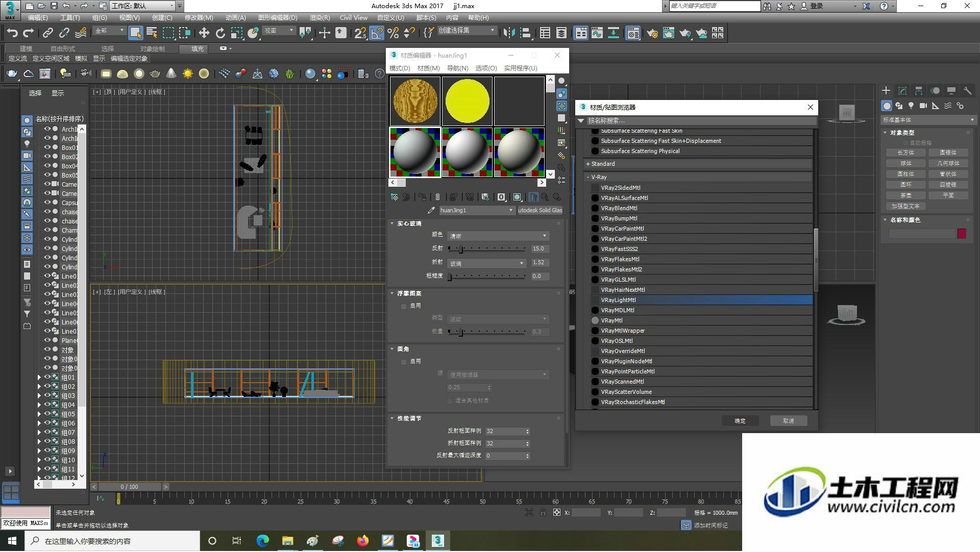Open the 颜色 color dropdown showing 清晰
This screenshot has width=980, height=552.
click(498, 236)
